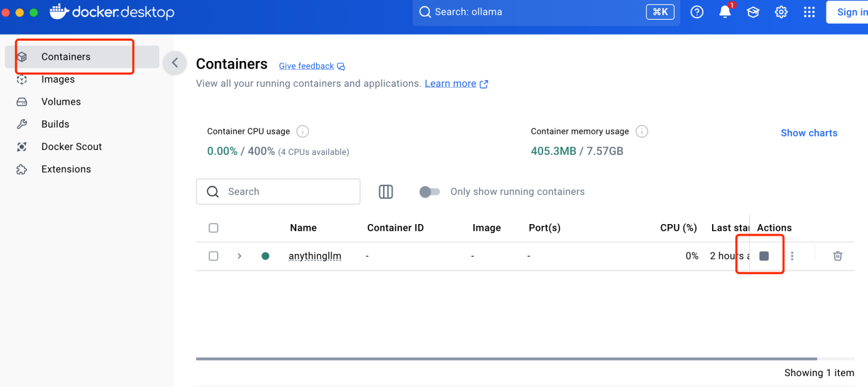The height and width of the screenshot is (387, 868).
Task: Click the containers Search field
Action: (278, 191)
